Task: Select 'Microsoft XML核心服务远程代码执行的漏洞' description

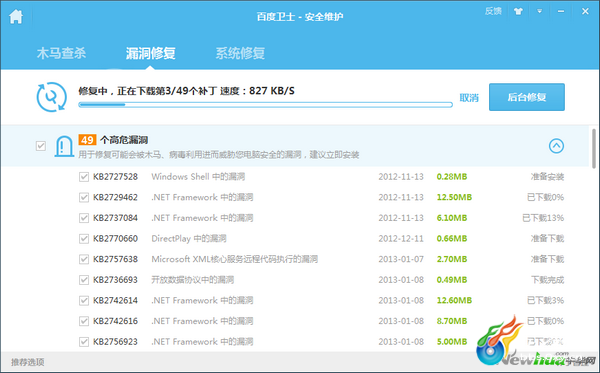Action: 234,259
